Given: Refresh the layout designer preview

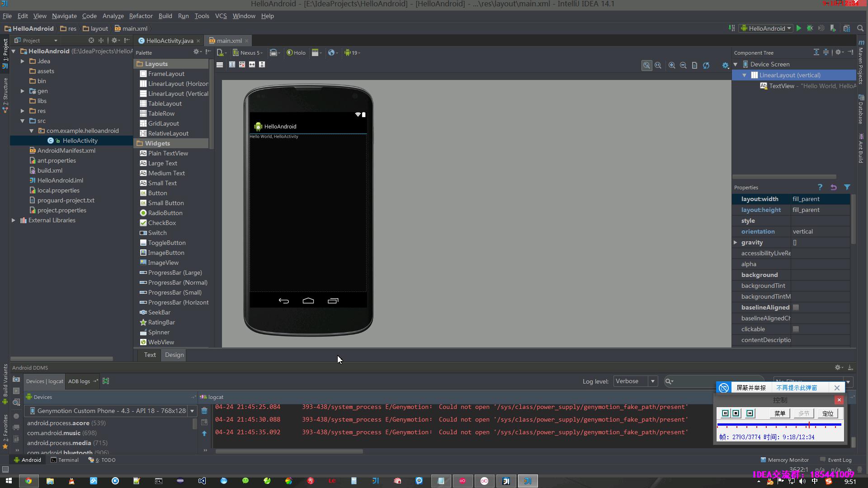Looking at the screenshot, I should point(706,65).
